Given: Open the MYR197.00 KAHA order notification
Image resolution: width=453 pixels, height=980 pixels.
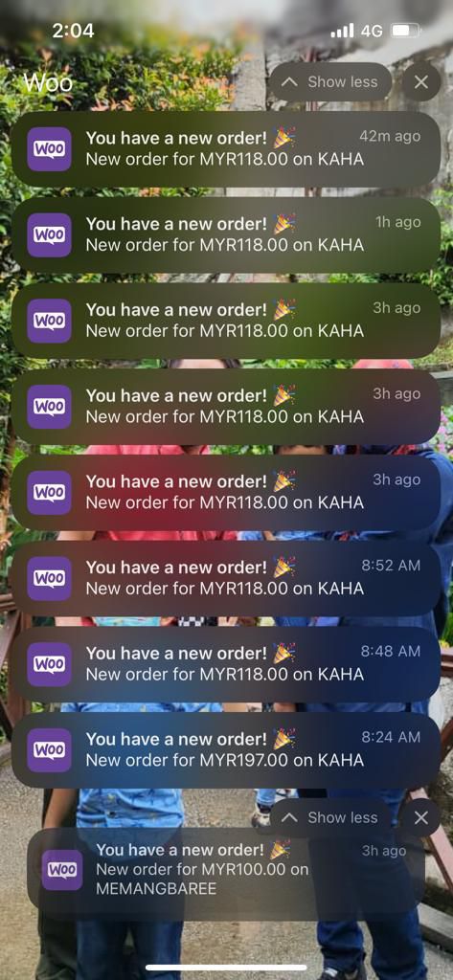Looking at the screenshot, I should pos(226,750).
